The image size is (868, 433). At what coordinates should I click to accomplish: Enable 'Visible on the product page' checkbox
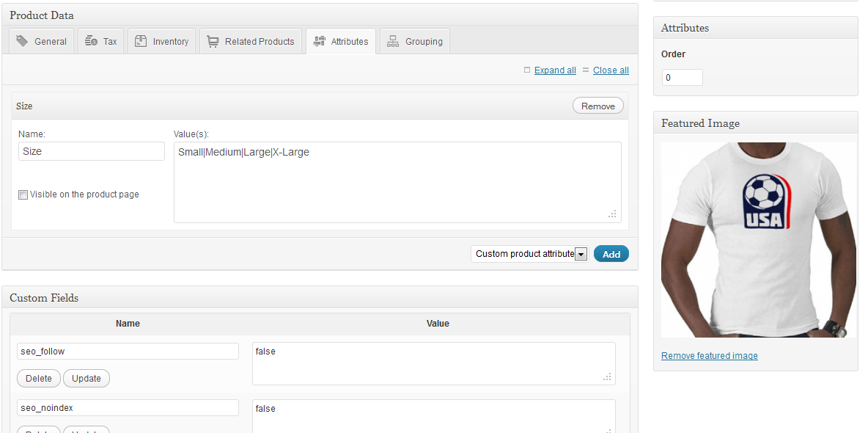pyautogui.click(x=23, y=194)
